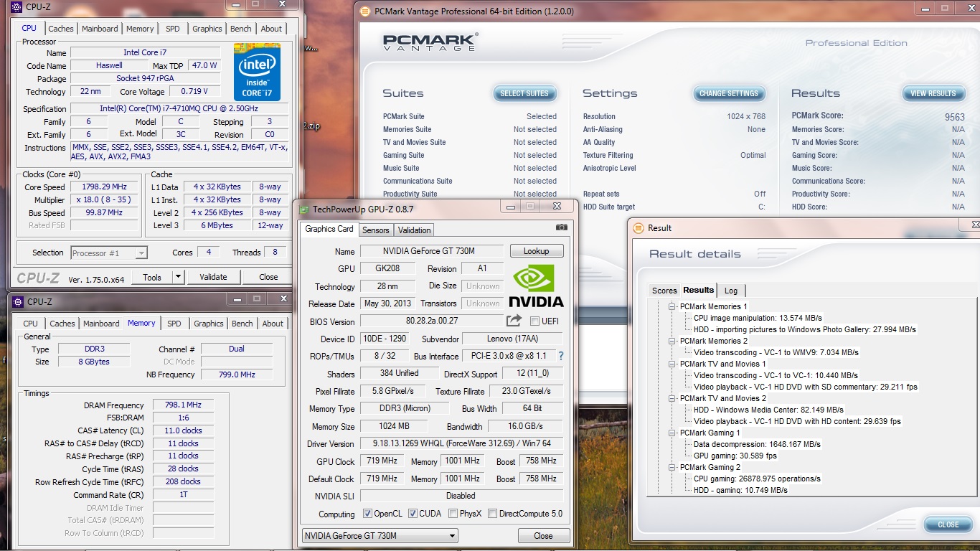Open the Tools dropdown arrow in CPU-Z
The width and height of the screenshot is (980, 551).
(179, 277)
